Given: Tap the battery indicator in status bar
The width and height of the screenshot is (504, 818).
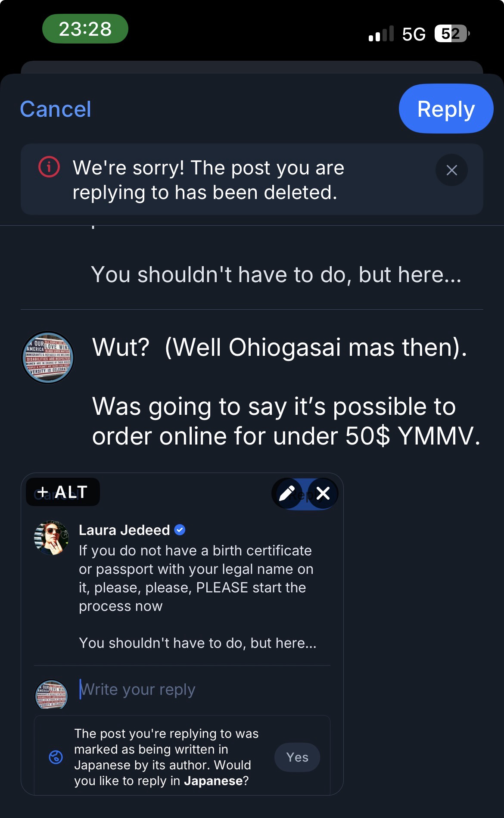Looking at the screenshot, I should tap(451, 34).
